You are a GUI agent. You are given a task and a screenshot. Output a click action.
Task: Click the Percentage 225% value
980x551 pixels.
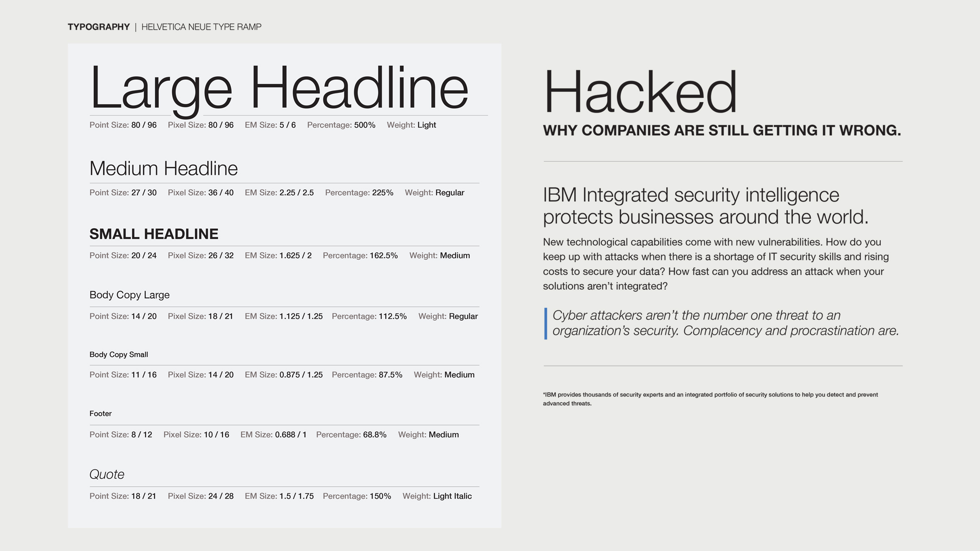coord(382,193)
